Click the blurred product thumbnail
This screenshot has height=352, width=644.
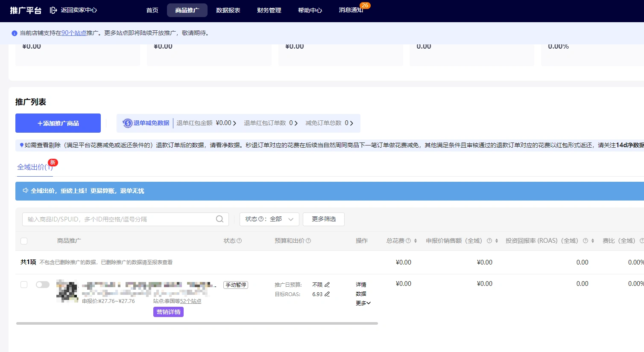pyautogui.click(x=67, y=291)
